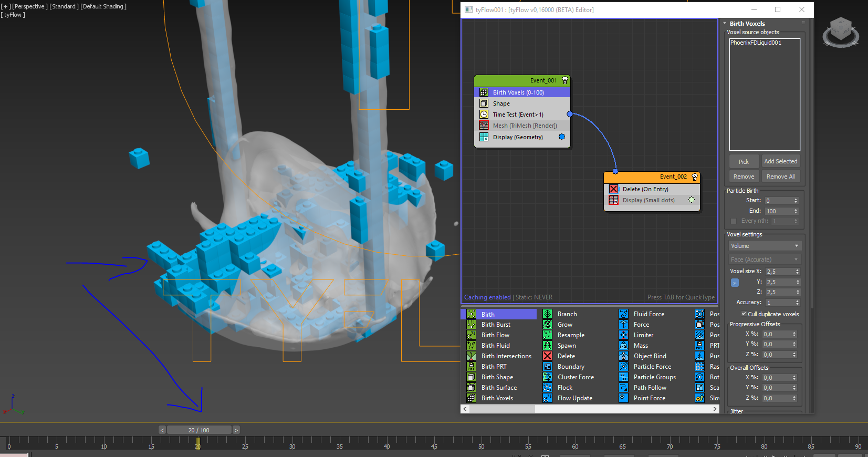868x457 pixels.
Task: Toggle the Cull duplicate voxels checkbox
Action: (744, 314)
